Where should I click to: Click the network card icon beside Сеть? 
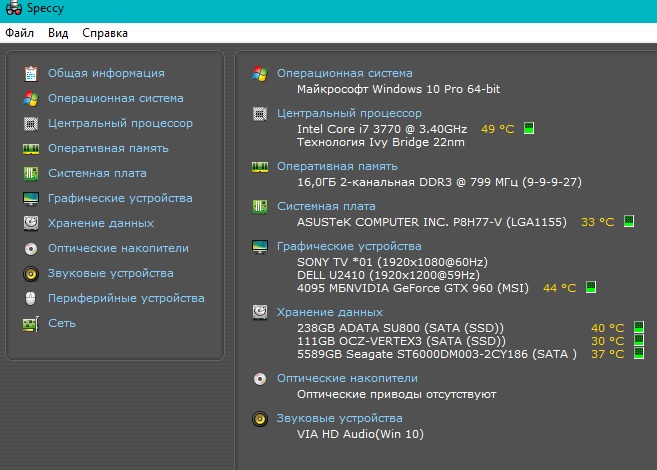click(x=31, y=323)
